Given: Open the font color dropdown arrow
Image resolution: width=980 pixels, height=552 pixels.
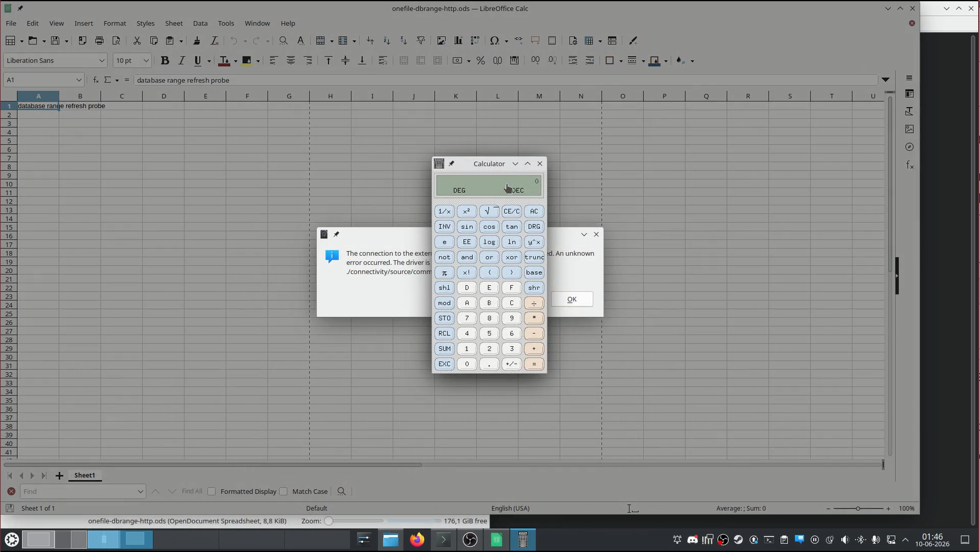Looking at the screenshot, I should click(x=235, y=60).
